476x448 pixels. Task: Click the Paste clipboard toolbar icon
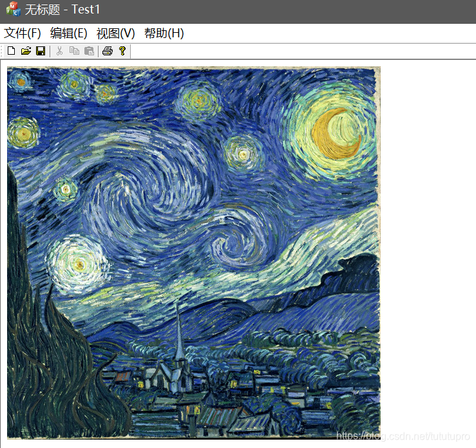click(x=89, y=51)
